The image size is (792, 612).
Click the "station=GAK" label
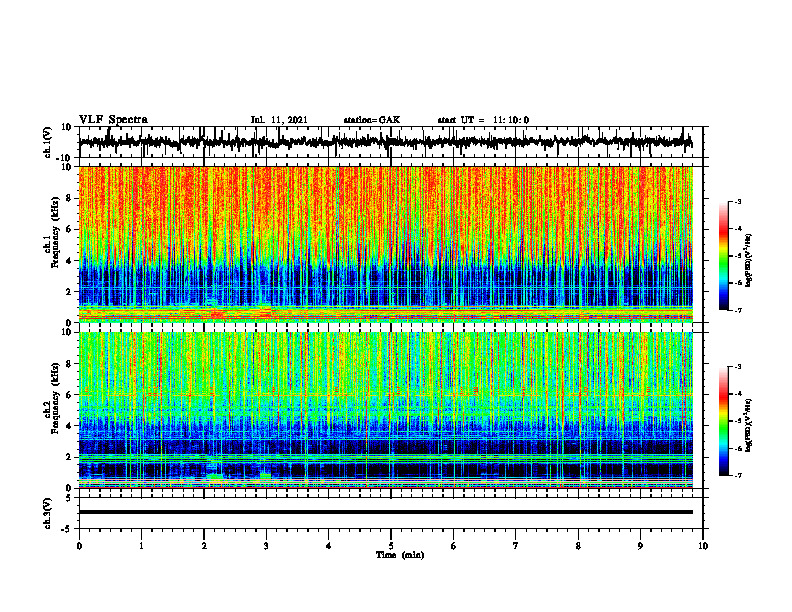tap(372, 120)
